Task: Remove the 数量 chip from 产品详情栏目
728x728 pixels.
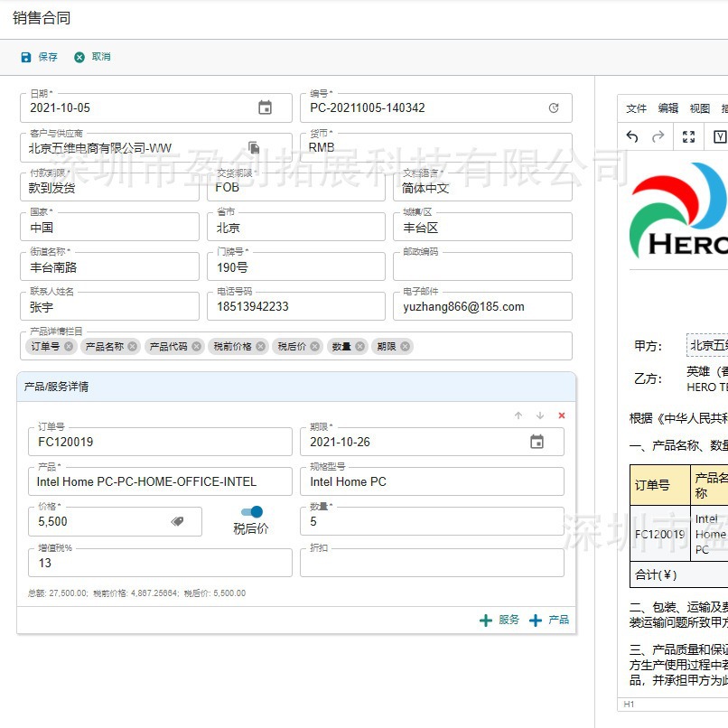Action: click(359, 345)
